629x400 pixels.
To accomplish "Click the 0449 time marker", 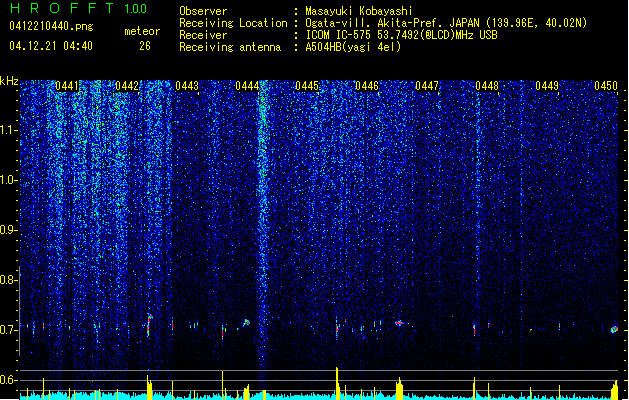I will (x=547, y=86).
